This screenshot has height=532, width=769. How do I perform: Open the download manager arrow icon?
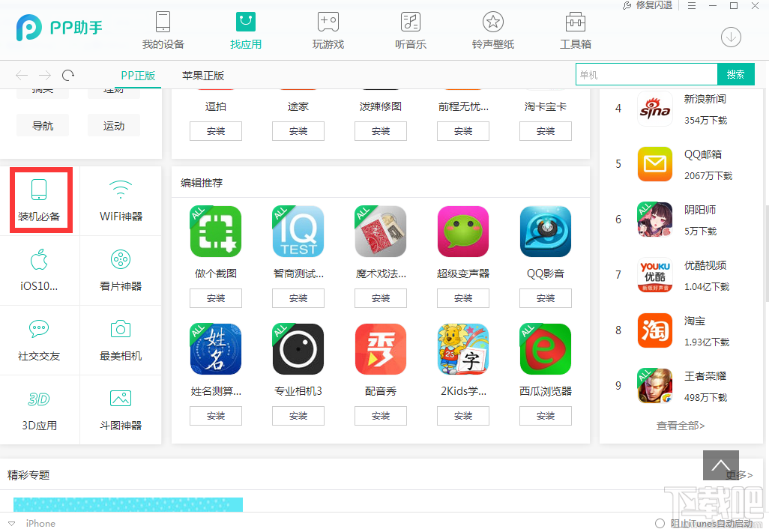tap(730, 37)
